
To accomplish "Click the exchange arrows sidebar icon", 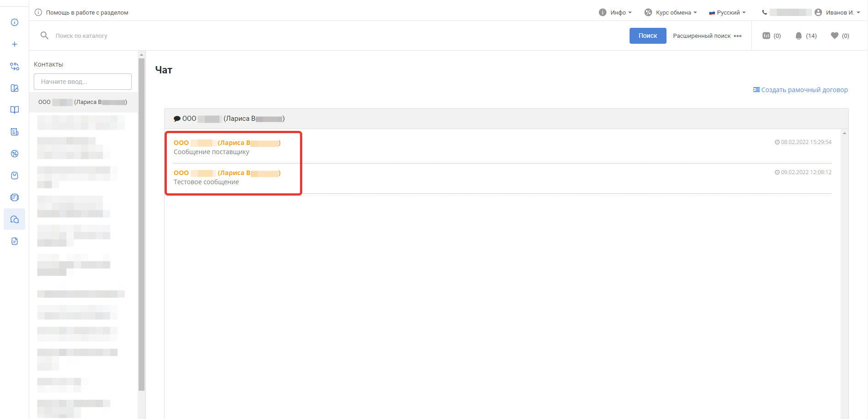I will (15, 66).
